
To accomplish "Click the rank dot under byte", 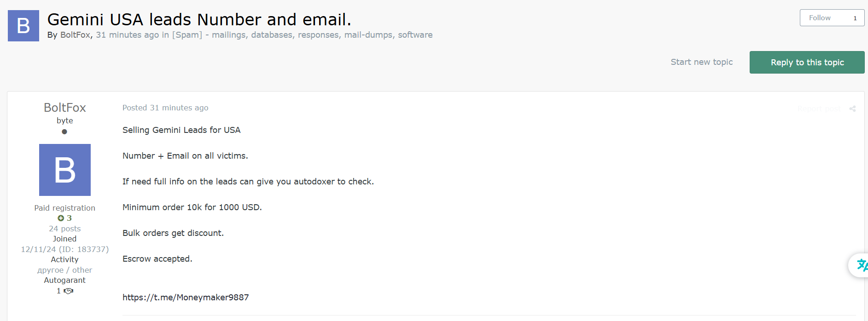I will pyautogui.click(x=64, y=132).
